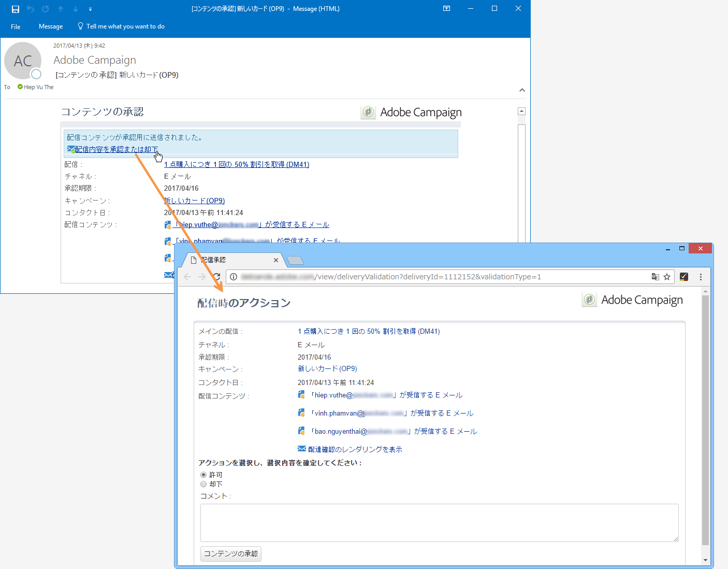View site information icon in address bar
Image resolution: width=728 pixels, height=569 pixels.
point(234,277)
